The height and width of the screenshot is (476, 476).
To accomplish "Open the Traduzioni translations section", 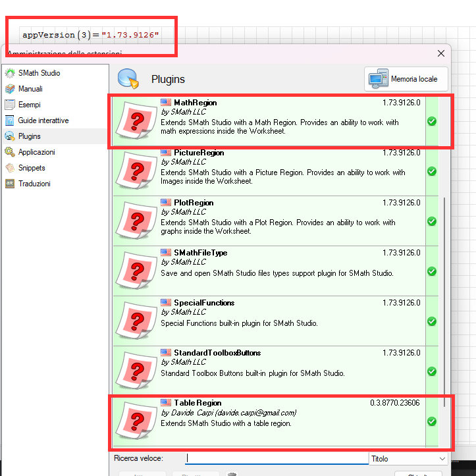I will (34, 184).
